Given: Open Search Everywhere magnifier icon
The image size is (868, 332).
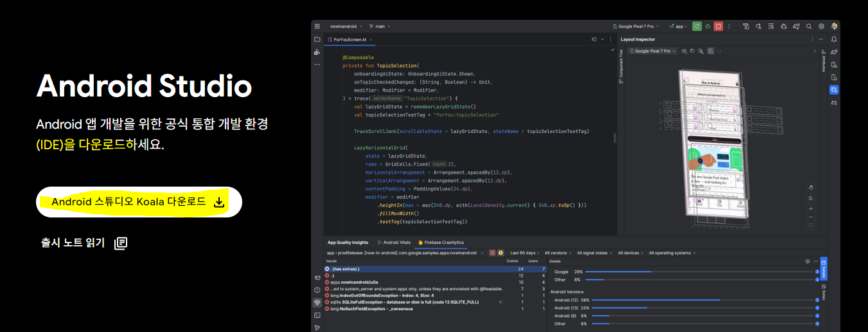Looking at the screenshot, I should coord(809,26).
